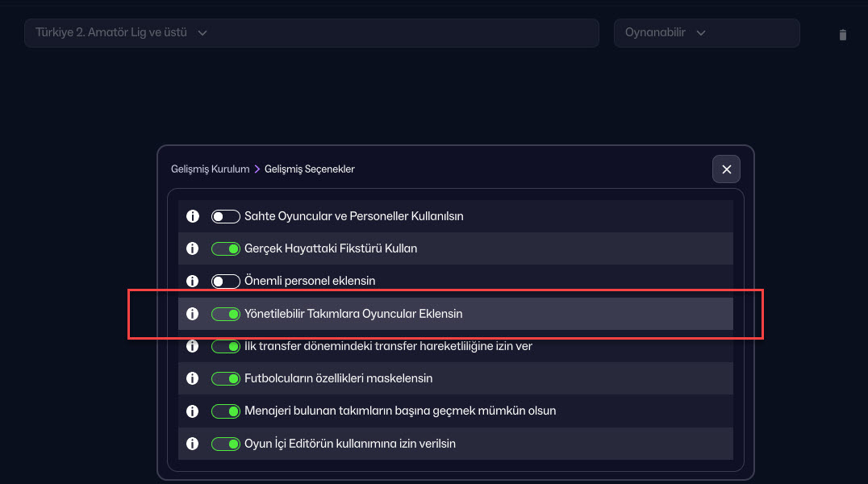Click info icon for Oyun İçi Editör
This screenshot has height=484, width=868.
click(x=192, y=444)
